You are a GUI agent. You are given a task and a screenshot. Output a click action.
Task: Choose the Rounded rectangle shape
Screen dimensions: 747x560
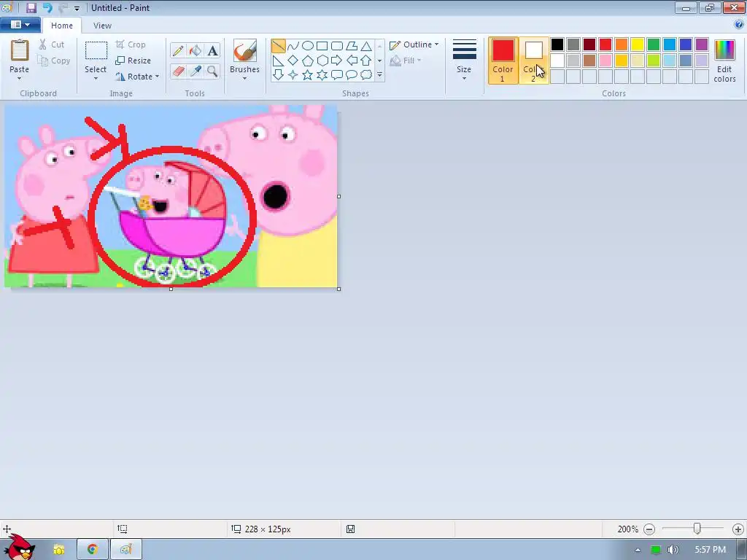coord(337,46)
